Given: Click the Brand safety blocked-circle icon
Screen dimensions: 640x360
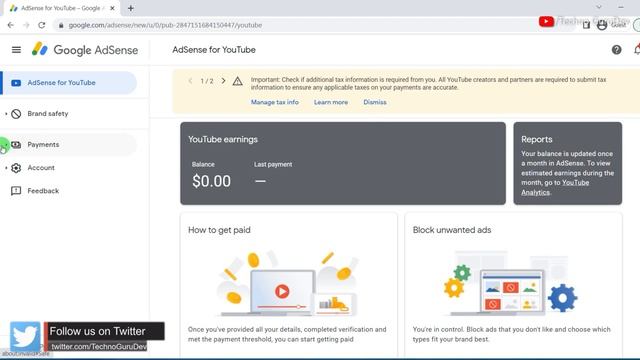Looking at the screenshot, I should [x=16, y=114].
